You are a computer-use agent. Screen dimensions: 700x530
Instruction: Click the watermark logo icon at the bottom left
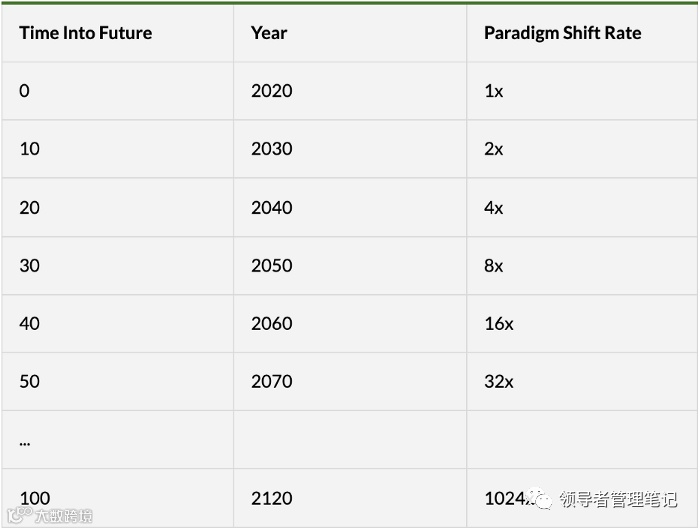pos(20,515)
